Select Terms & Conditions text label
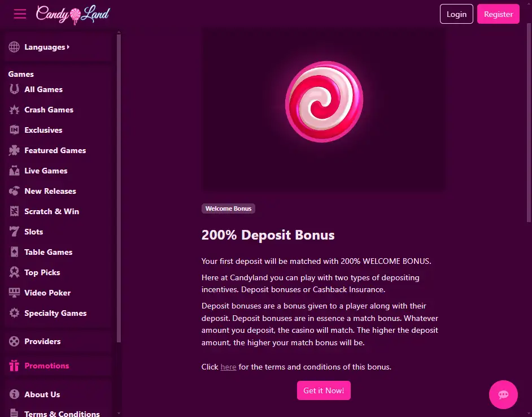Screen dimensions: 532x417 pos(62,414)
